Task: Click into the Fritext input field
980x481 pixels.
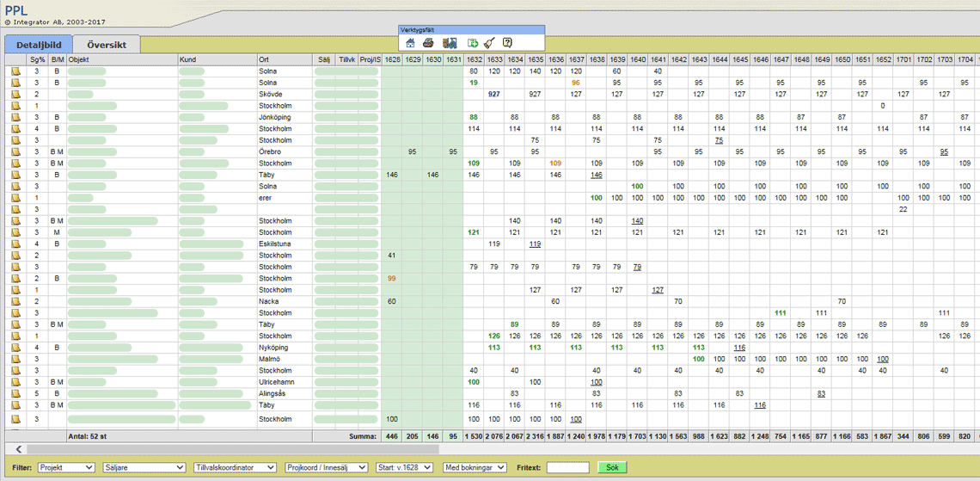Action: point(567,467)
